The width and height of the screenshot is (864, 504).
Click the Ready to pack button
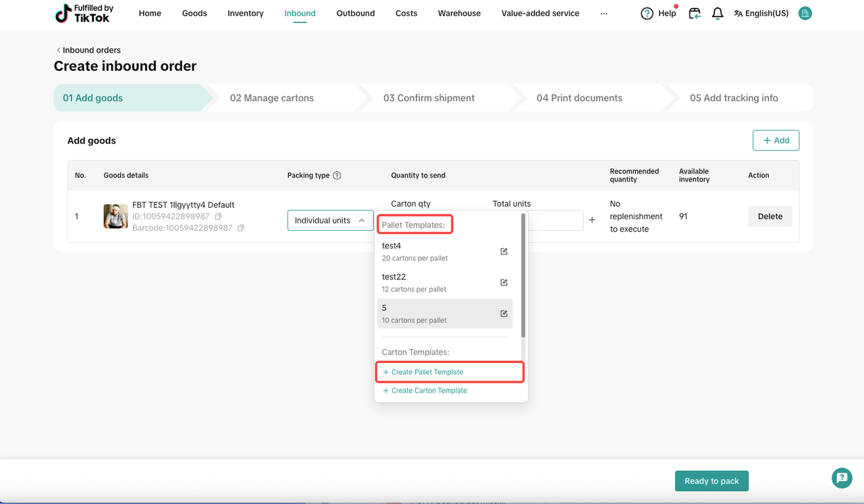click(x=711, y=481)
